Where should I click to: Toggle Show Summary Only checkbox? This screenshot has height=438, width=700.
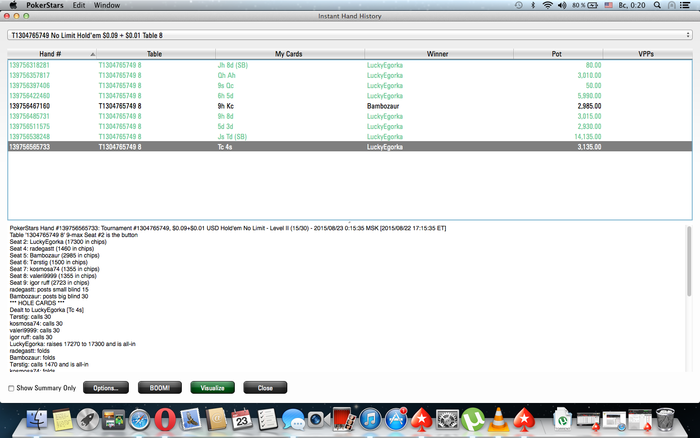pyautogui.click(x=11, y=388)
